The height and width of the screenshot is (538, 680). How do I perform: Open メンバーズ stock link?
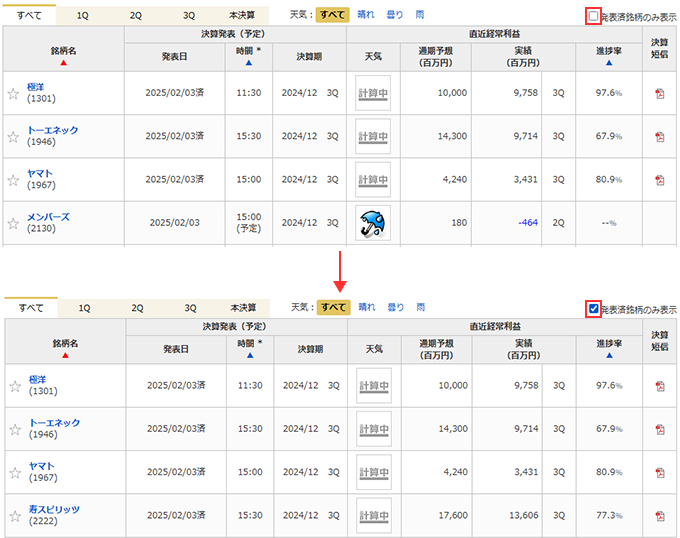point(48,217)
